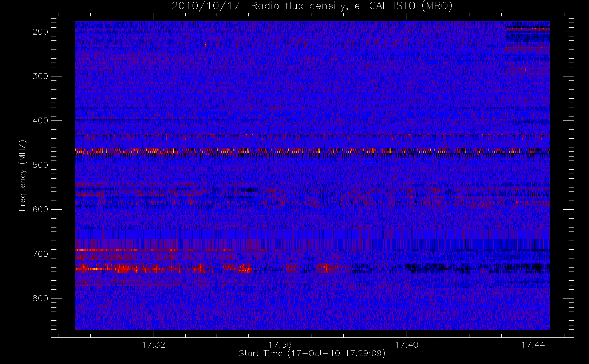Click the 600 frequency tick label
This screenshot has height=364, width=589.
(x=40, y=209)
